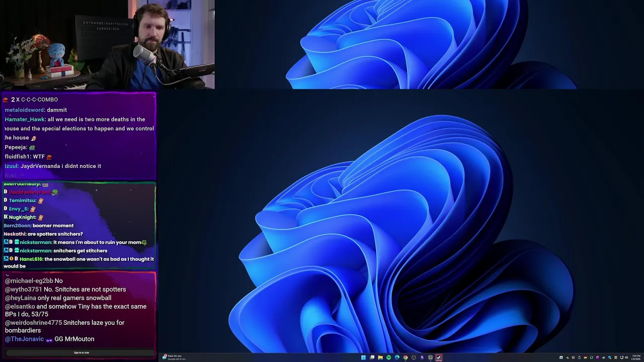Open the News for you widget
The height and width of the screenshot is (362, 644).
tap(175, 357)
